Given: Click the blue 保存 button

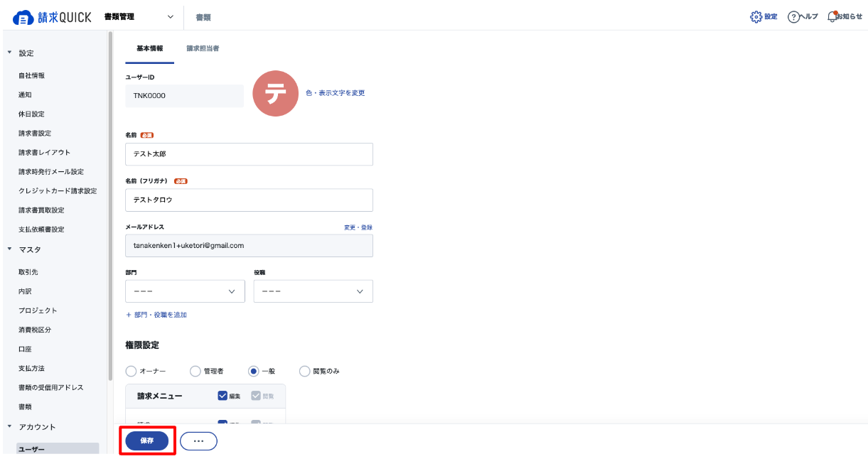Looking at the screenshot, I should click(x=147, y=441).
